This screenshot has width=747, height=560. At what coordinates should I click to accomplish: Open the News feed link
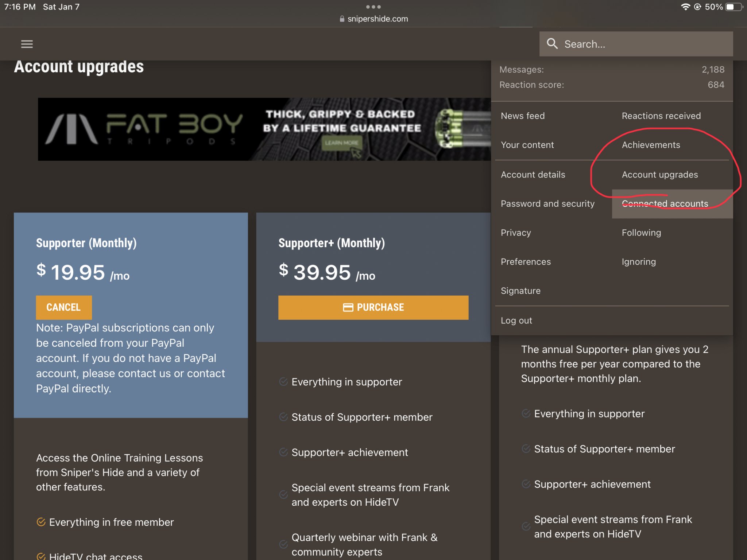coord(523,116)
